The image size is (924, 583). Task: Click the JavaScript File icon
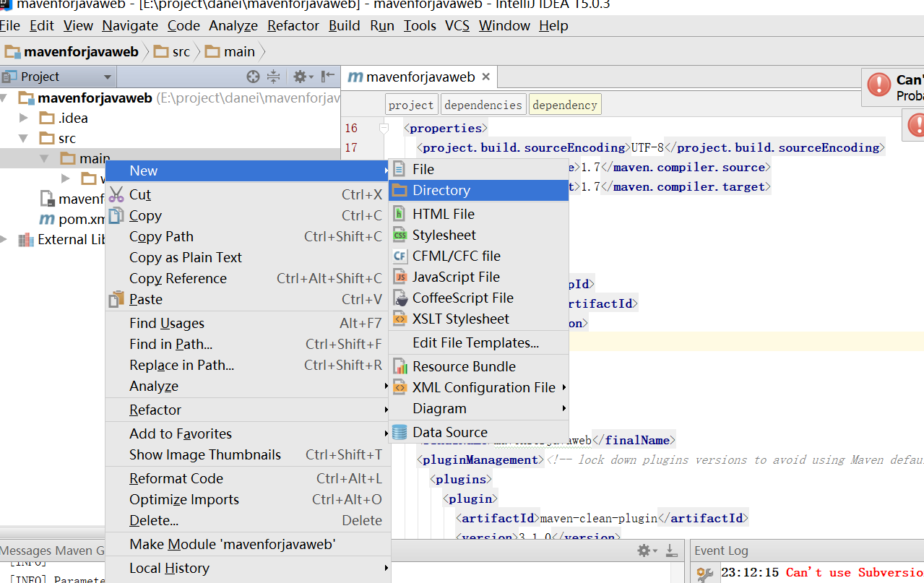click(400, 277)
